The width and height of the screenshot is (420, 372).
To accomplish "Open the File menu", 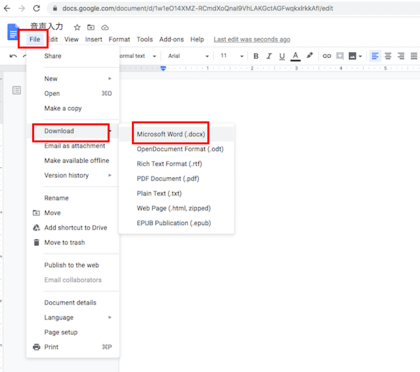I will coord(35,39).
